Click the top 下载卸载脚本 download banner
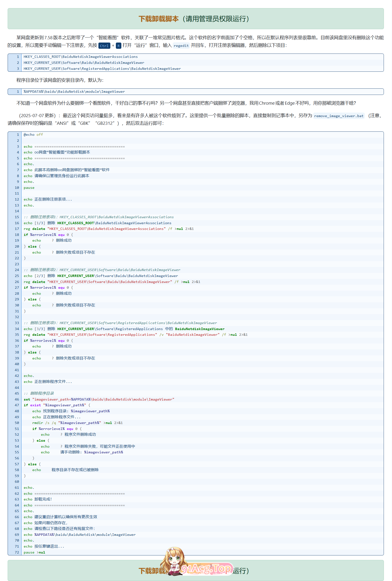This screenshot has height=581, width=392. tap(195, 19)
